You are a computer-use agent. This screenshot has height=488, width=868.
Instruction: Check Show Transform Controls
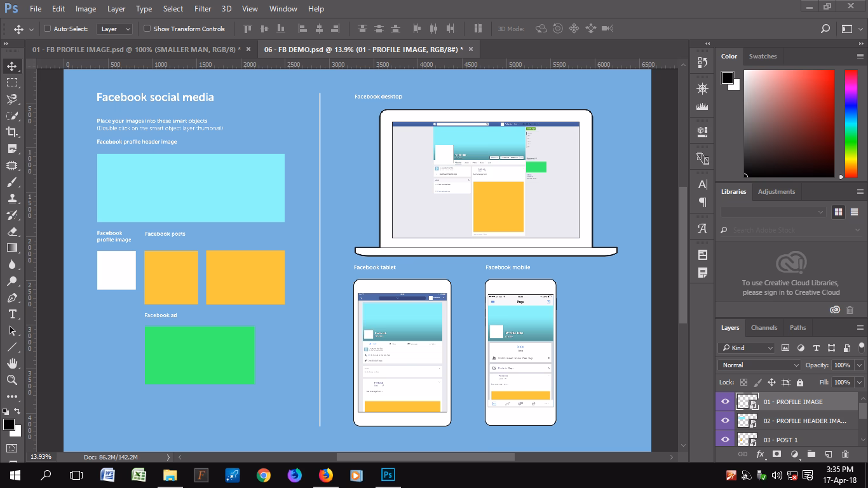click(147, 29)
